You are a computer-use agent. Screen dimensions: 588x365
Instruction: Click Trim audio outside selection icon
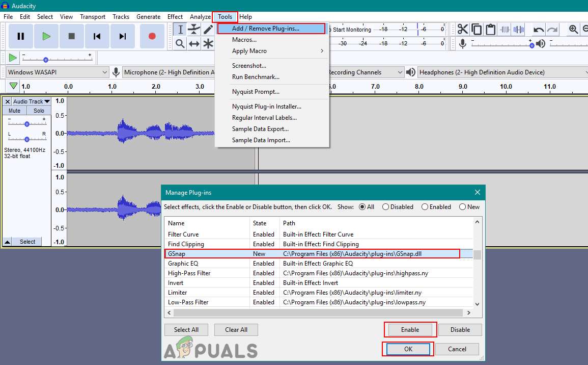pos(505,29)
